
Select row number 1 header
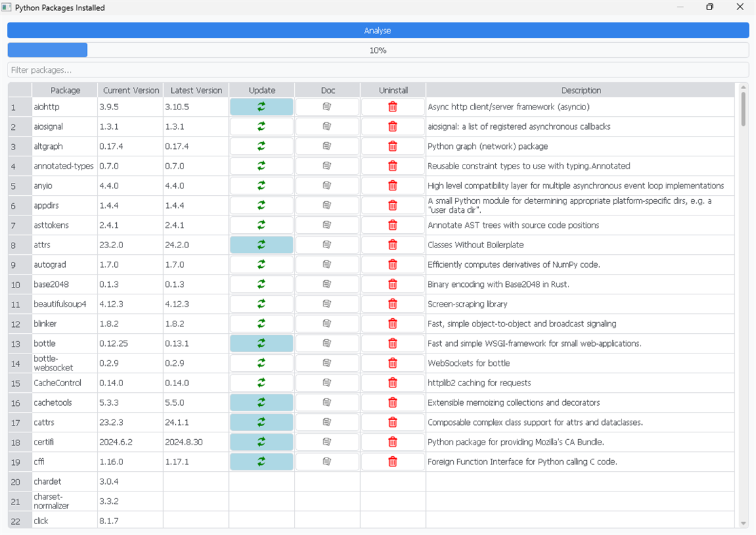[x=20, y=107]
